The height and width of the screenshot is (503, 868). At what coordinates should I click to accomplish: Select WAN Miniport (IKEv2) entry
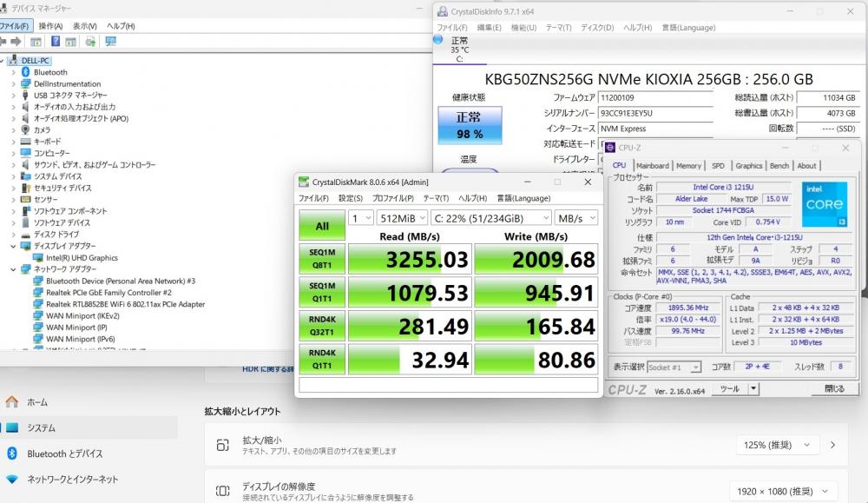tap(82, 315)
